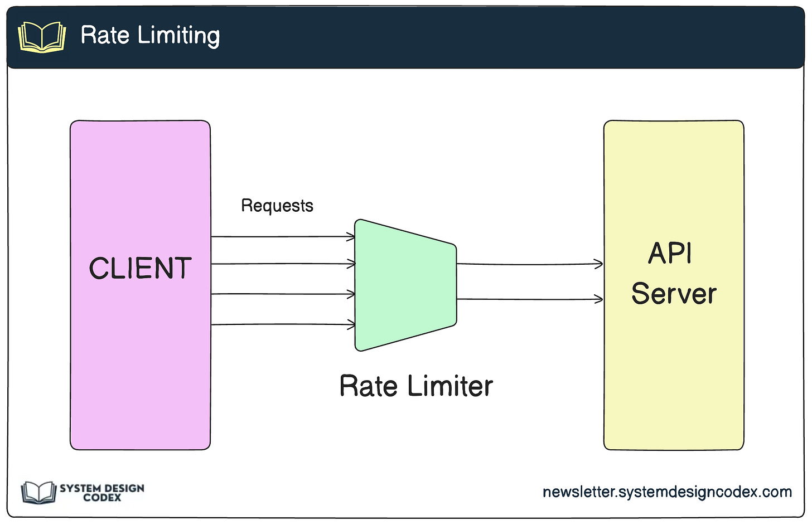Click the System Design Codex logo
812x525 pixels.
click(83, 492)
